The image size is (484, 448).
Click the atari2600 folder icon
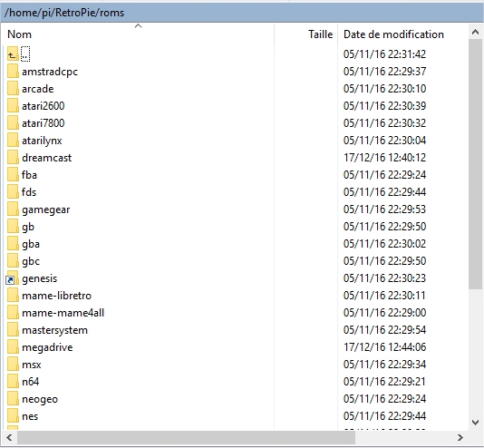pos(13,106)
